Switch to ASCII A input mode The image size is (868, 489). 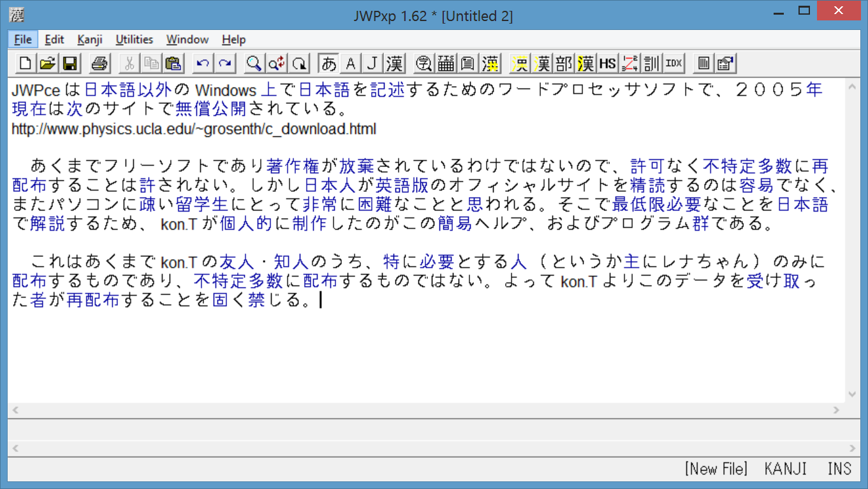350,63
